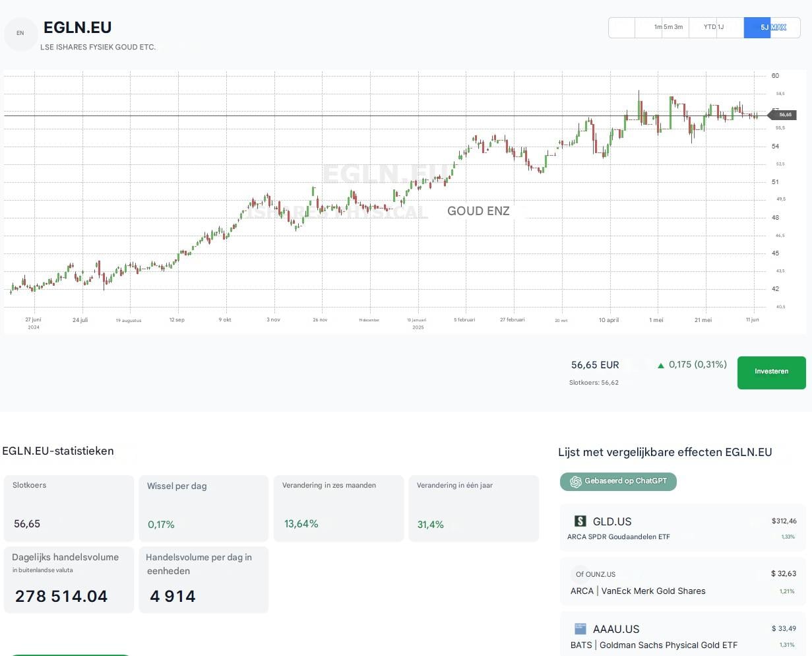812x656 pixels.
Task: Click the GLD.US SPDR "S" logo icon
Action: click(x=580, y=521)
